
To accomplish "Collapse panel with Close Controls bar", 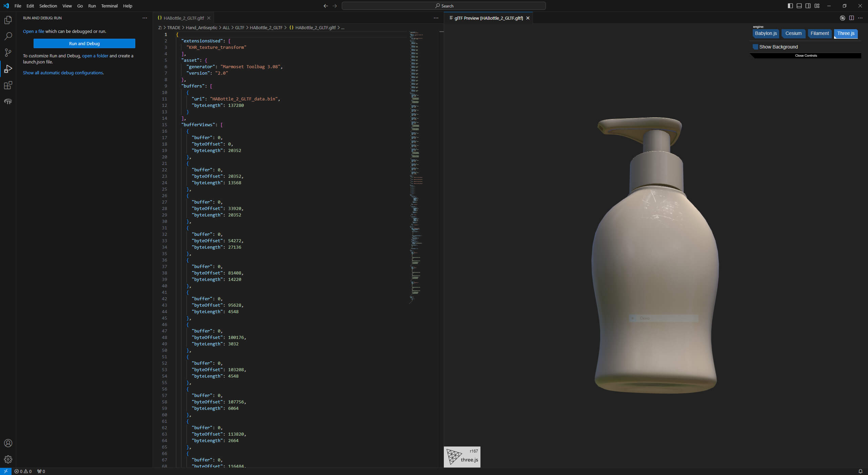I will tap(806, 56).
